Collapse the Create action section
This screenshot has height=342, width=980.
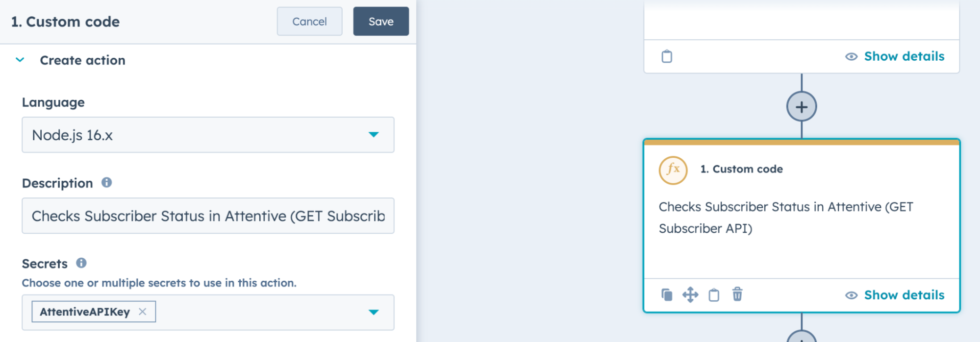pyautogui.click(x=20, y=60)
